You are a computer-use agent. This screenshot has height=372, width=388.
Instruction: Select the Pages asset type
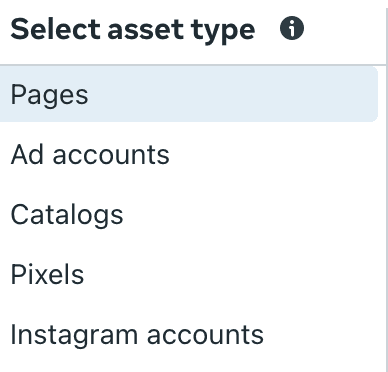tap(189, 94)
